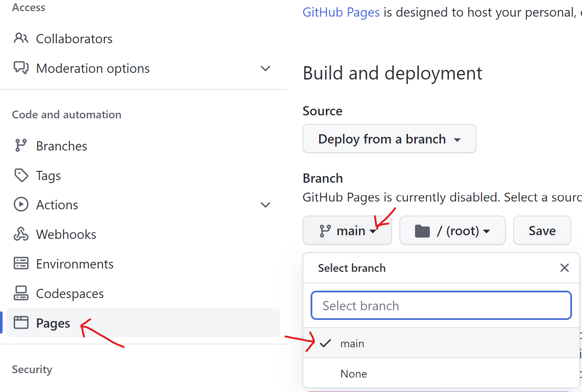
Task: Click the Access section heading
Action: 29,7
